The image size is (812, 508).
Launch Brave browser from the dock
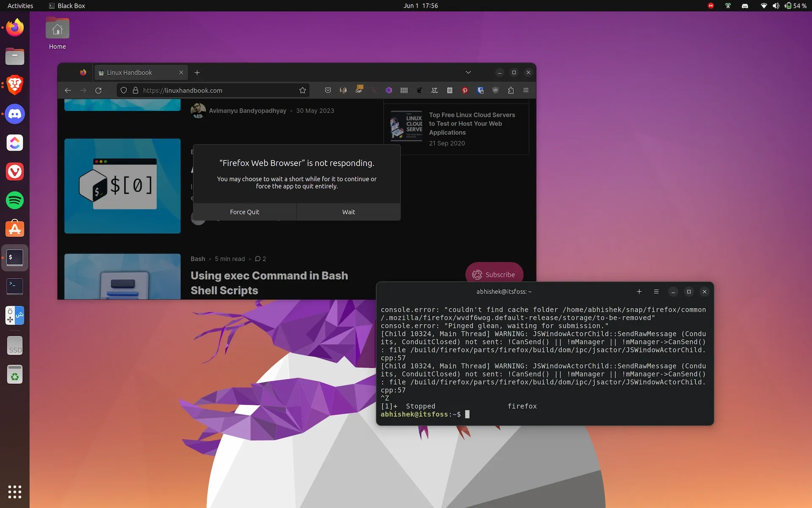[x=15, y=85]
